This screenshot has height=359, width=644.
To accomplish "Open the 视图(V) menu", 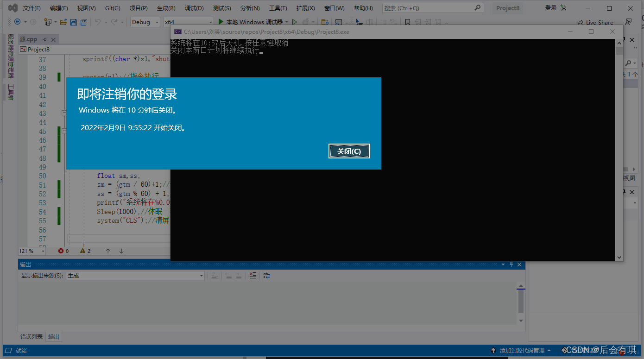I will point(87,8).
